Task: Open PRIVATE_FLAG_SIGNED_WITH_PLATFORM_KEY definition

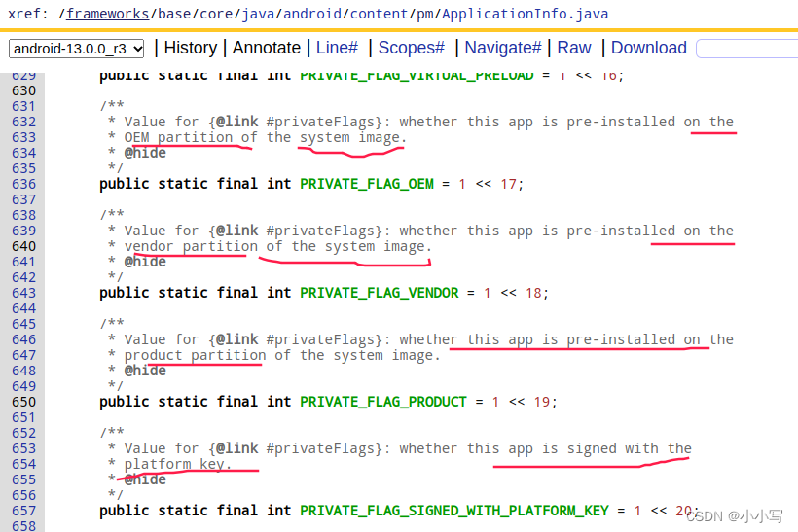Action: coord(453,511)
